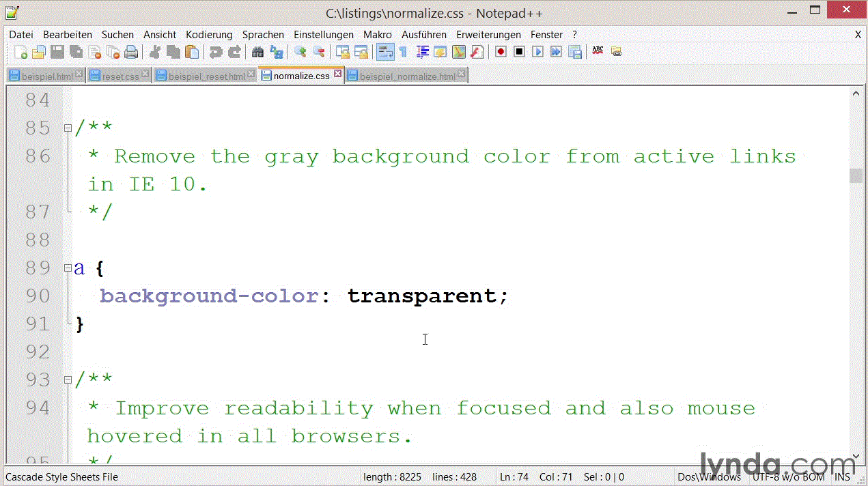Collapse the comment block at line 93
The width and height of the screenshot is (868, 486).
[x=68, y=380]
